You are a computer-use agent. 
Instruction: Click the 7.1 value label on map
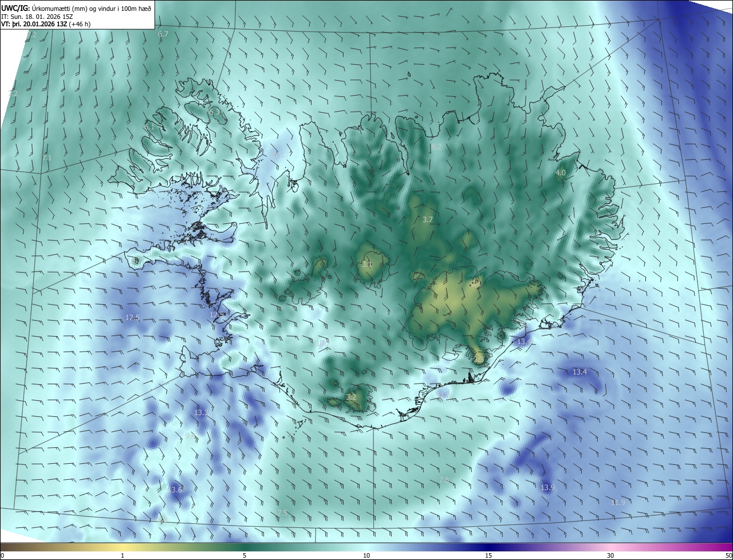(47, 157)
